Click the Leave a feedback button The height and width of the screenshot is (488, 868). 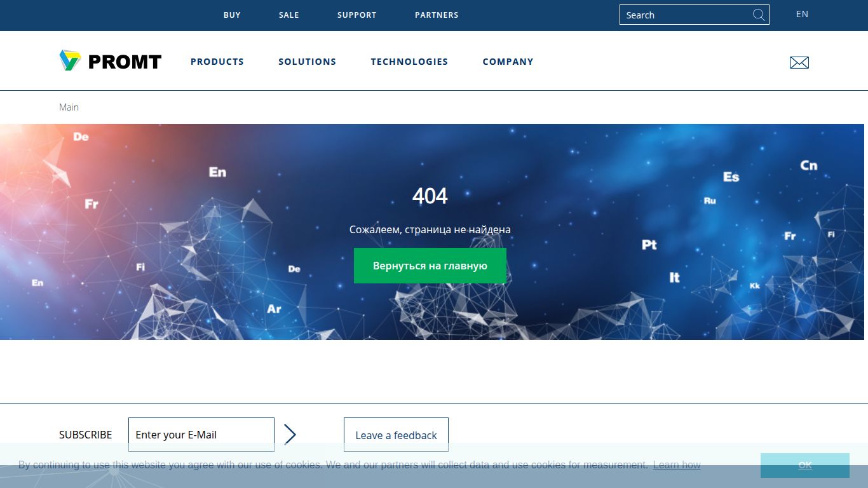(396, 435)
